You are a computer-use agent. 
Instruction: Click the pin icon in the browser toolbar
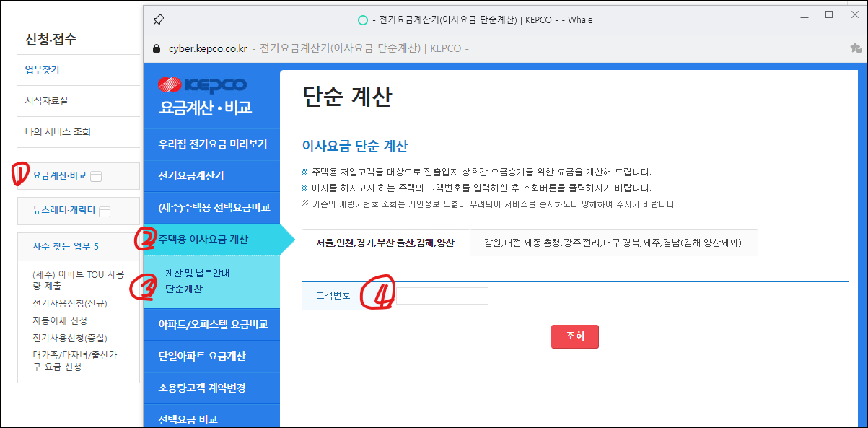point(158,20)
